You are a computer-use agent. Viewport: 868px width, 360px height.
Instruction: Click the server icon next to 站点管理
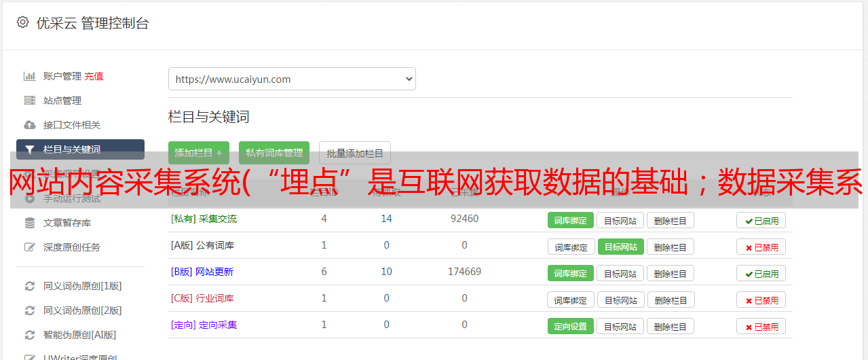coord(29,101)
